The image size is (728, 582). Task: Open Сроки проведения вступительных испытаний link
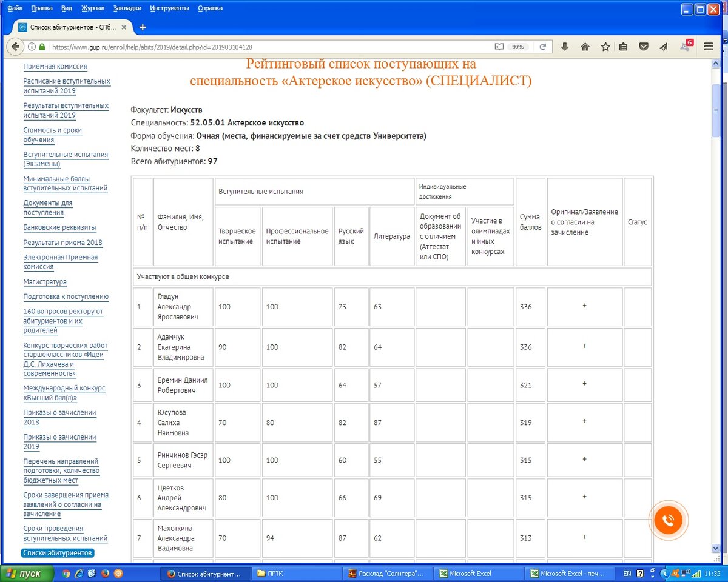click(x=66, y=533)
